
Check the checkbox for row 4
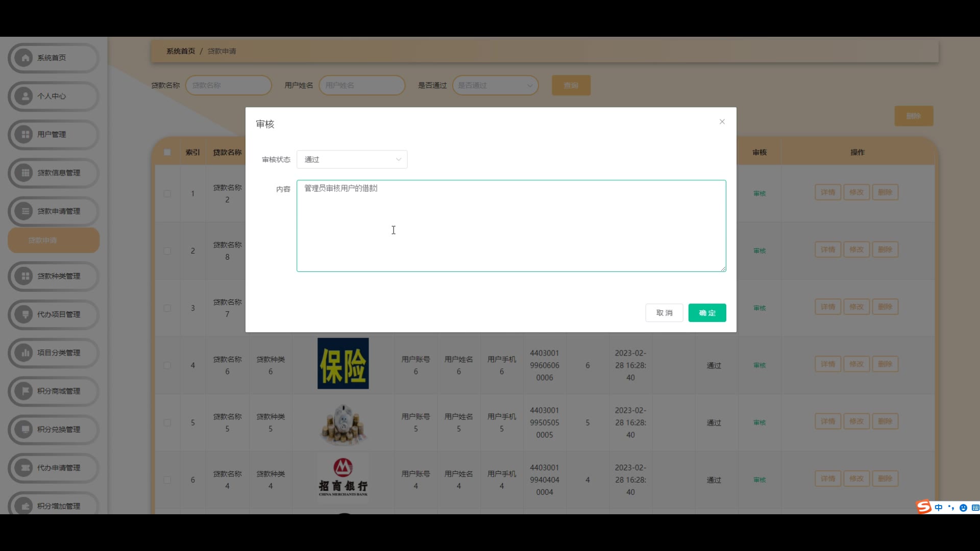click(167, 365)
